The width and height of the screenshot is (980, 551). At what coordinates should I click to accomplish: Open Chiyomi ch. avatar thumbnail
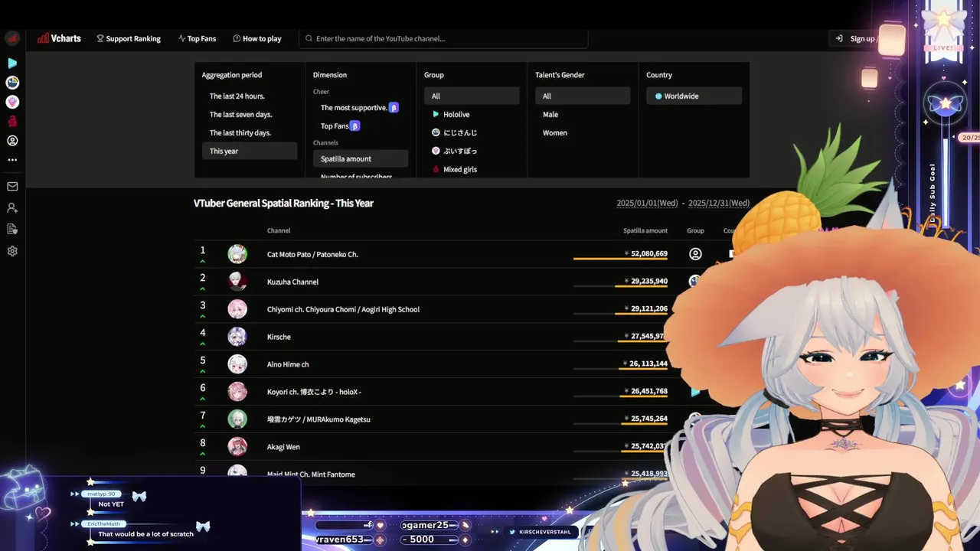237,309
